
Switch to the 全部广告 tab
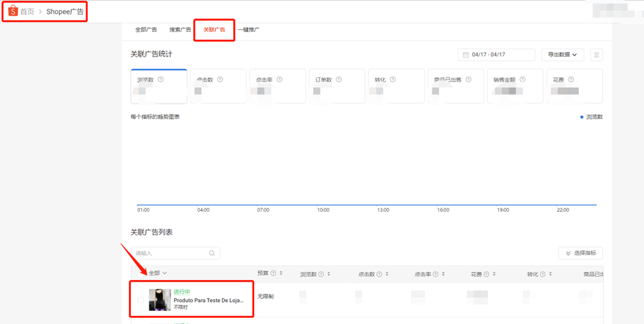[146, 29]
